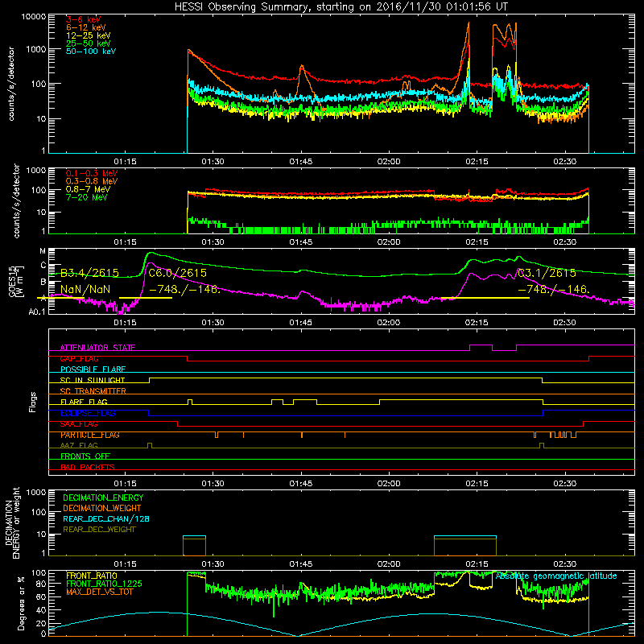Click the SAA_FLAG label
Image resolution: width=644 pixels, height=644 pixels.
click(x=79, y=423)
